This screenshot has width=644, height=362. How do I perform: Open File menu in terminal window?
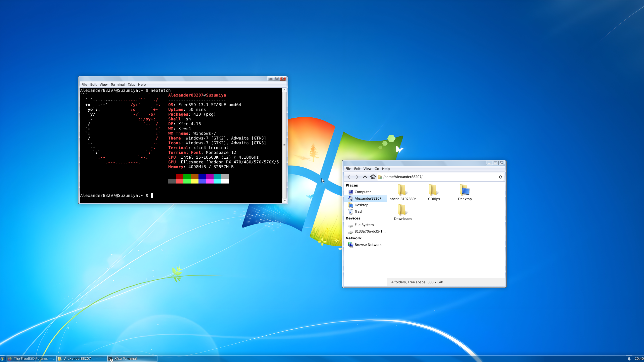coord(84,85)
